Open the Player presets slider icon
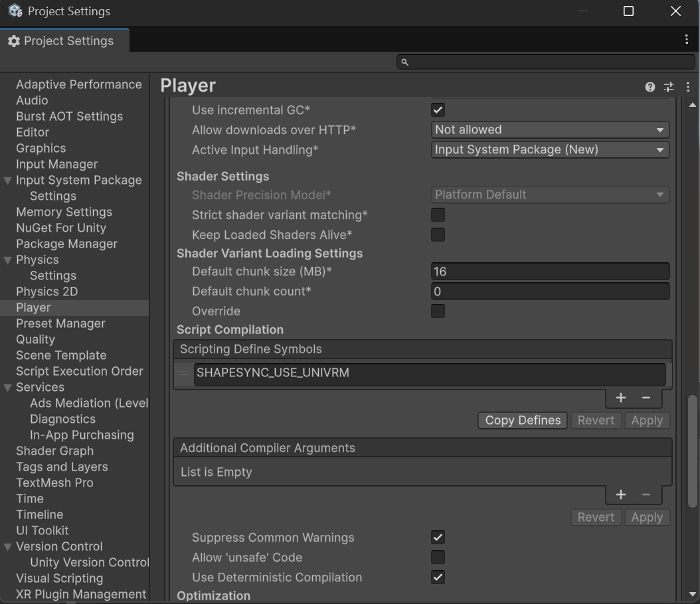 669,87
